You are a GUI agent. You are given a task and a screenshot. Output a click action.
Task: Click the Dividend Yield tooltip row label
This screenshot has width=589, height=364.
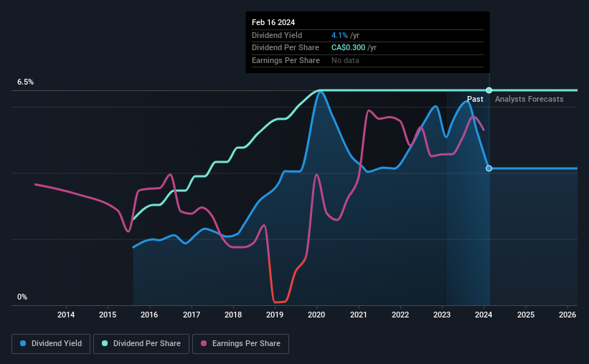point(277,35)
